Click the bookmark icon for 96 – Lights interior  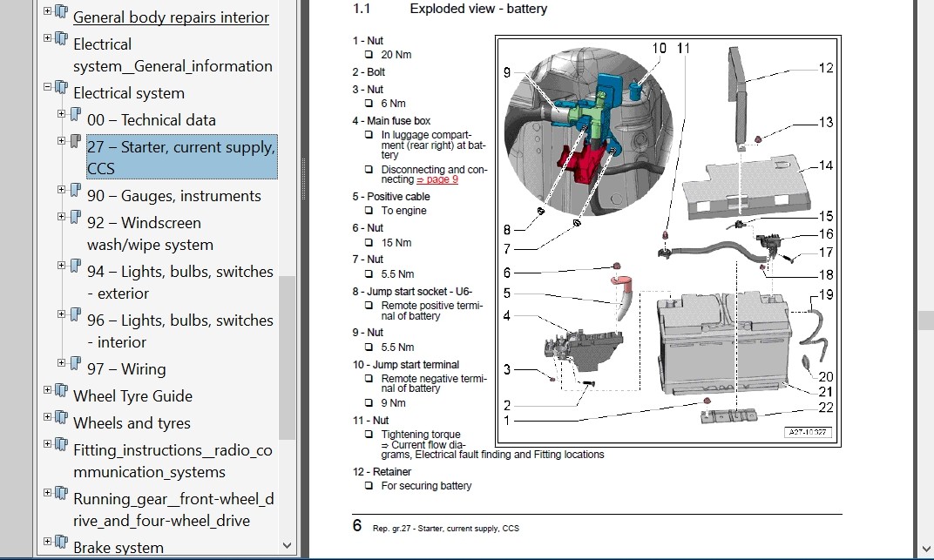click(76, 314)
